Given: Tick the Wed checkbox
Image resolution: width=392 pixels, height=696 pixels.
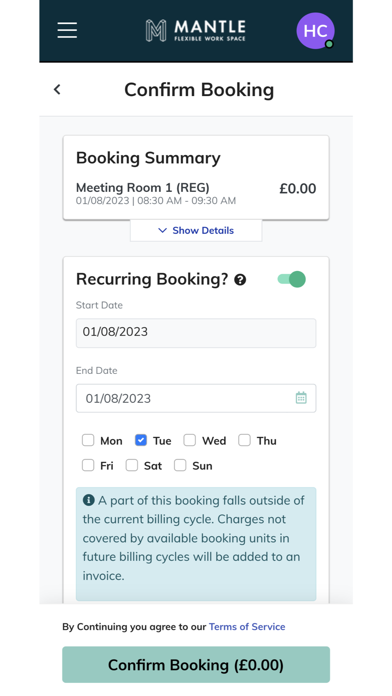Looking at the screenshot, I should (x=190, y=440).
